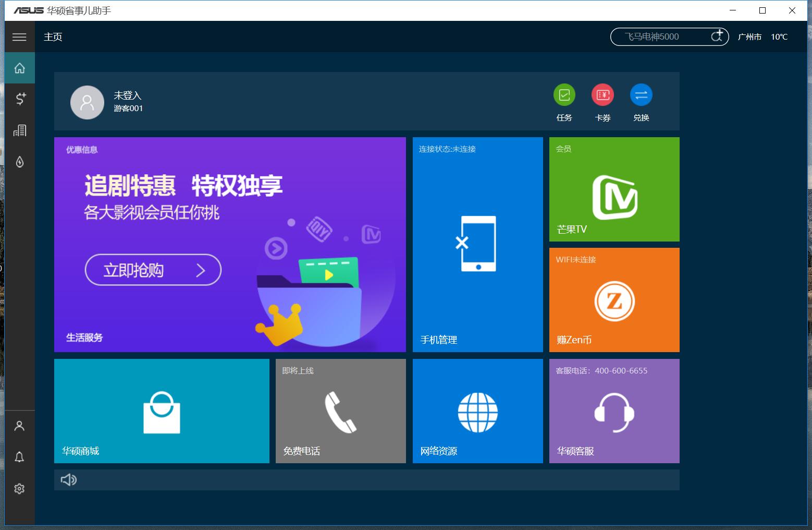This screenshot has height=530, width=812.
Task: Open the building list sidebar icon
Action: tap(20, 130)
